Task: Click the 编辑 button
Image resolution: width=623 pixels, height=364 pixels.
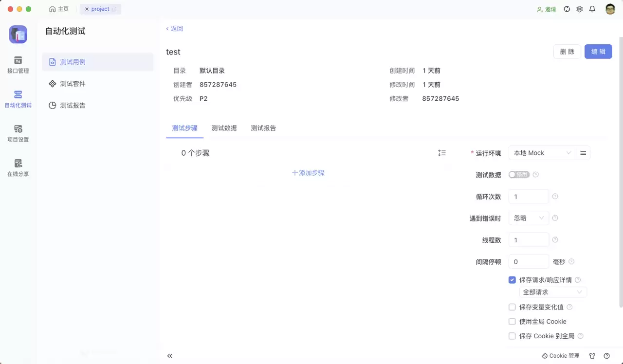Action: click(598, 52)
